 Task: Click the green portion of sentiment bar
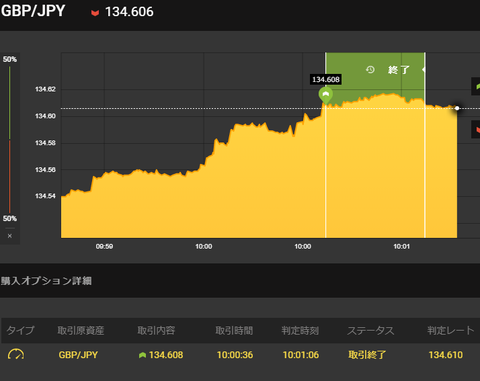pyautogui.click(x=10, y=103)
